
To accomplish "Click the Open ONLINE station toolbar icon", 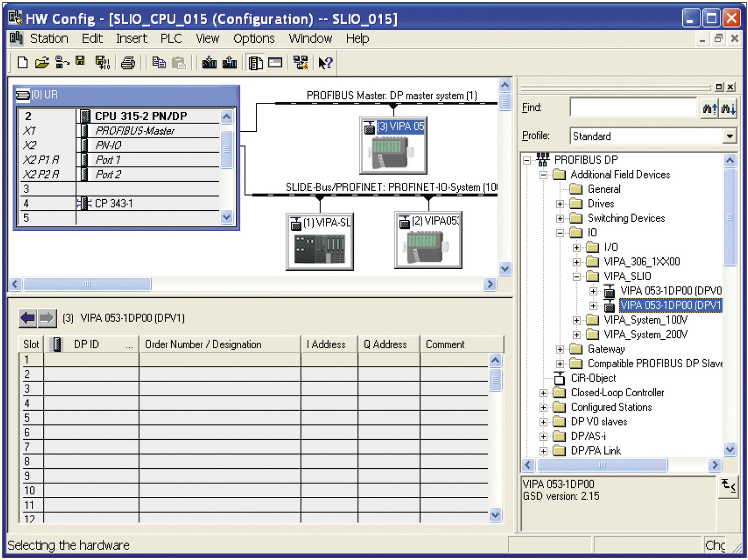I will pos(62,63).
